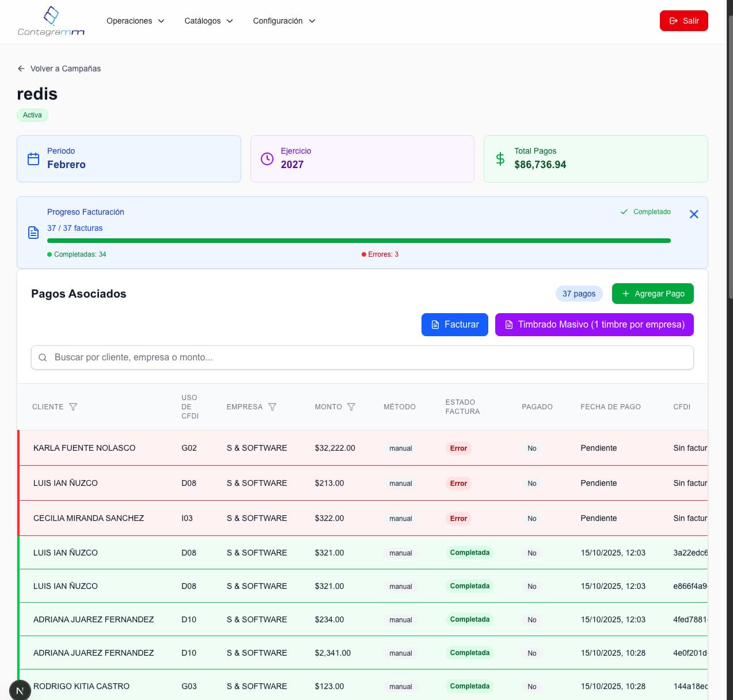The width and height of the screenshot is (733, 700).
Task: Click the Error badge for KARLA FUENTE NOLASCO
Action: click(458, 448)
